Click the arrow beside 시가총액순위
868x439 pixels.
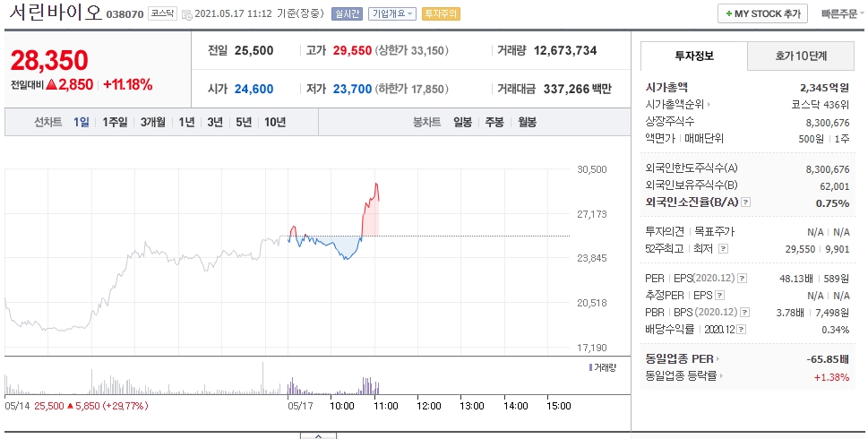pyautogui.click(x=709, y=105)
